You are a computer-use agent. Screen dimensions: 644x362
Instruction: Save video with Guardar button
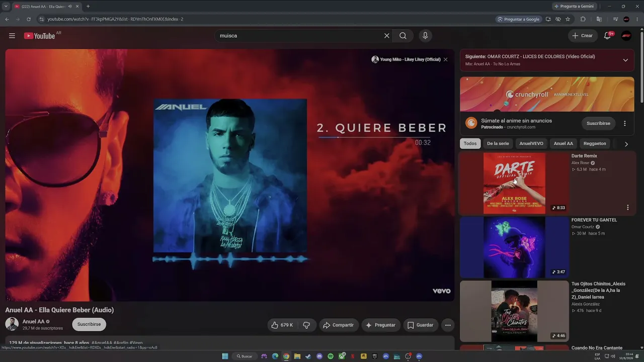point(420,325)
